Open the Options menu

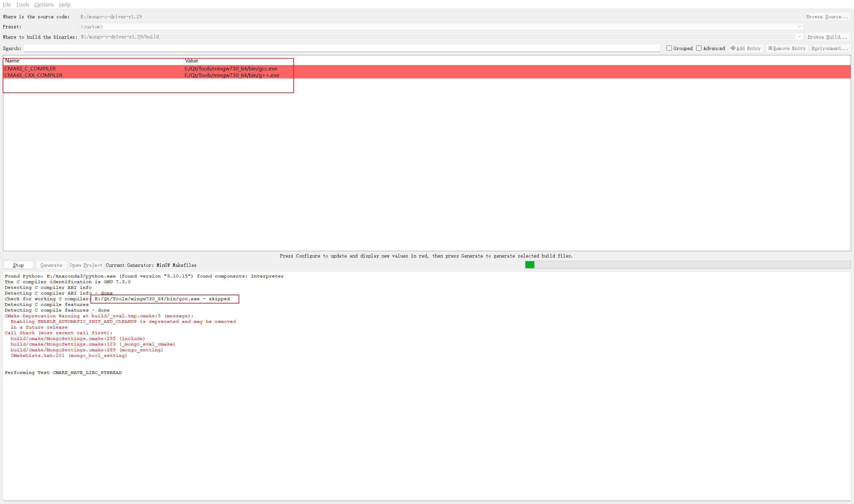[44, 4]
